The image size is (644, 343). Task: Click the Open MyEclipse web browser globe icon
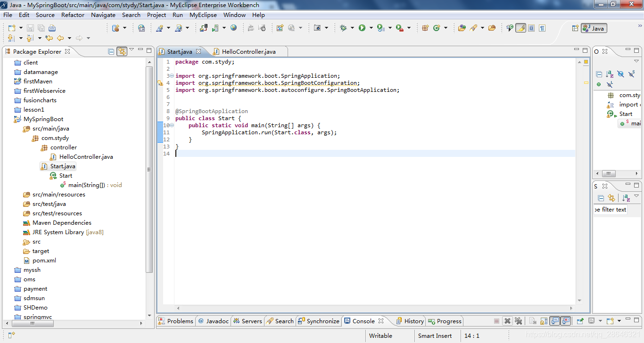(234, 28)
